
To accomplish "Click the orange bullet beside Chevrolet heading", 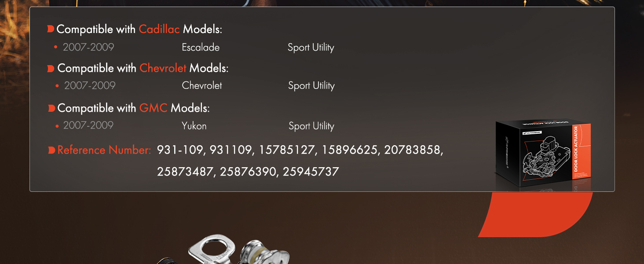I will coord(51,69).
